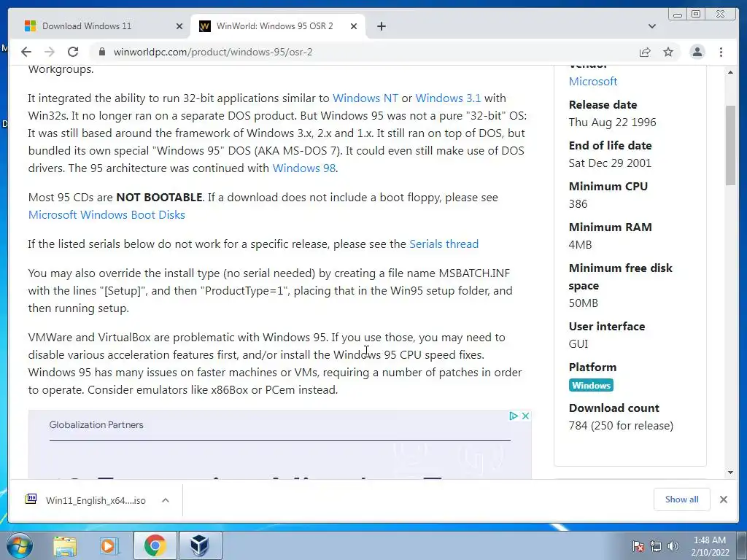
Task: Launch Windows Media Player from taskbar
Action: click(109, 545)
